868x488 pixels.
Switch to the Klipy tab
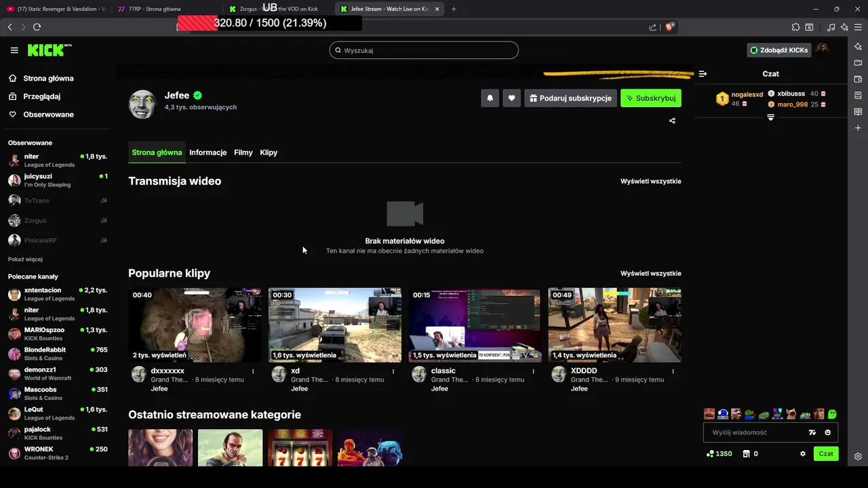point(269,152)
